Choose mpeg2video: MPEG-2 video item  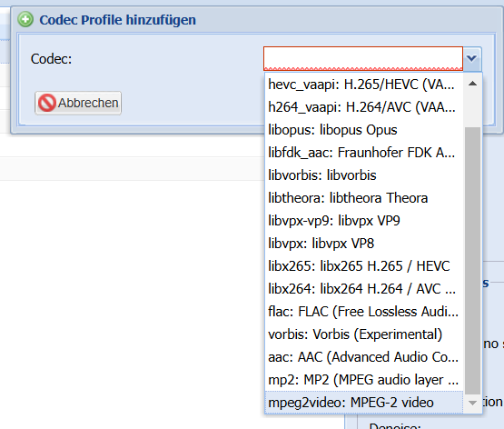coord(364,403)
